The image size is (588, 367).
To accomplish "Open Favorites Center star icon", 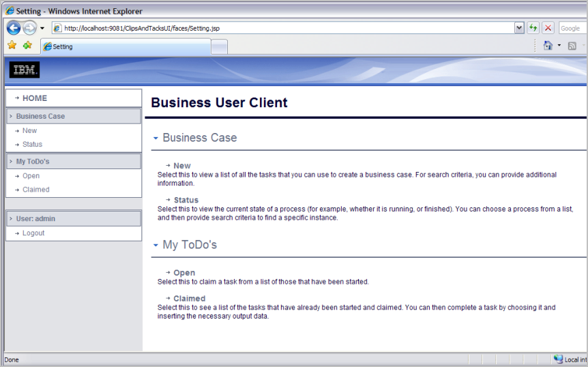I will pos(12,45).
